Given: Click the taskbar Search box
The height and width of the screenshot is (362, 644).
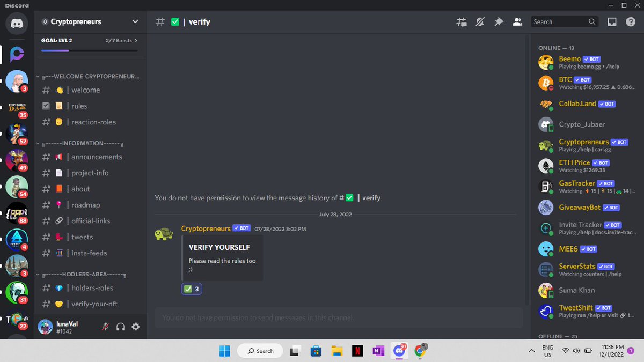Looking at the screenshot, I should [x=260, y=351].
